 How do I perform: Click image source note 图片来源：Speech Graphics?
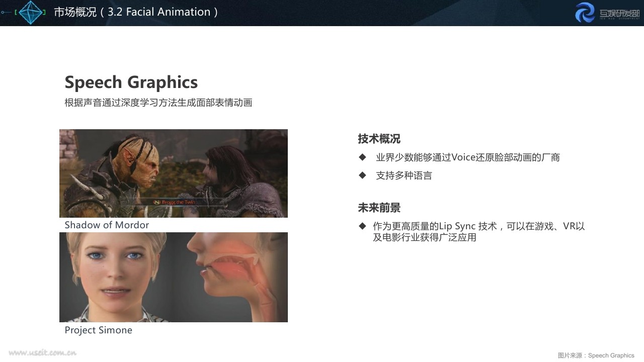(596, 355)
